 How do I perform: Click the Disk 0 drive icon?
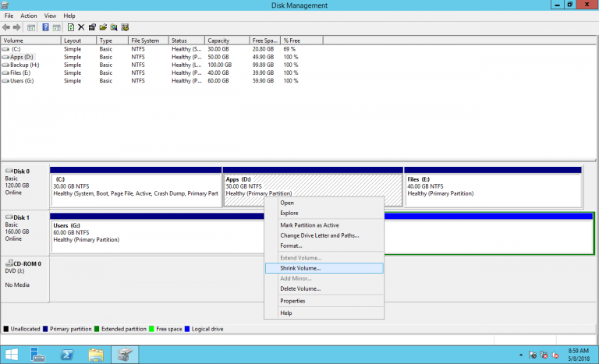click(x=9, y=171)
